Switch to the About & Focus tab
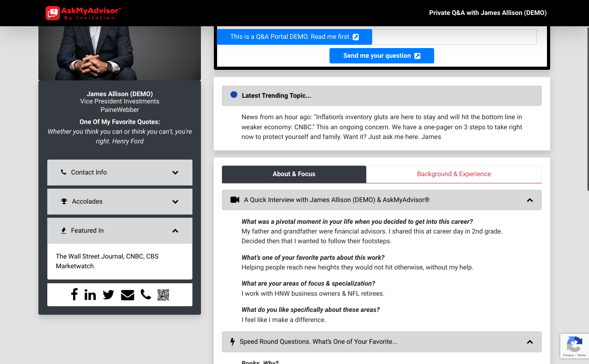 click(294, 174)
